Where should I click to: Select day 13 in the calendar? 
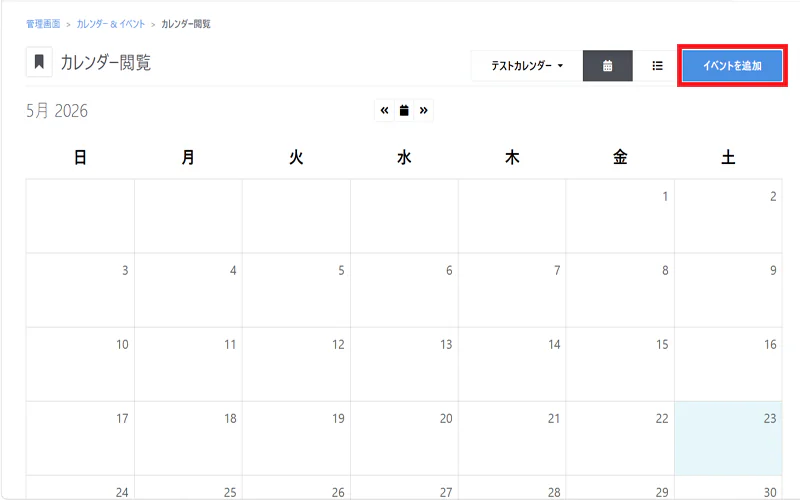click(404, 364)
